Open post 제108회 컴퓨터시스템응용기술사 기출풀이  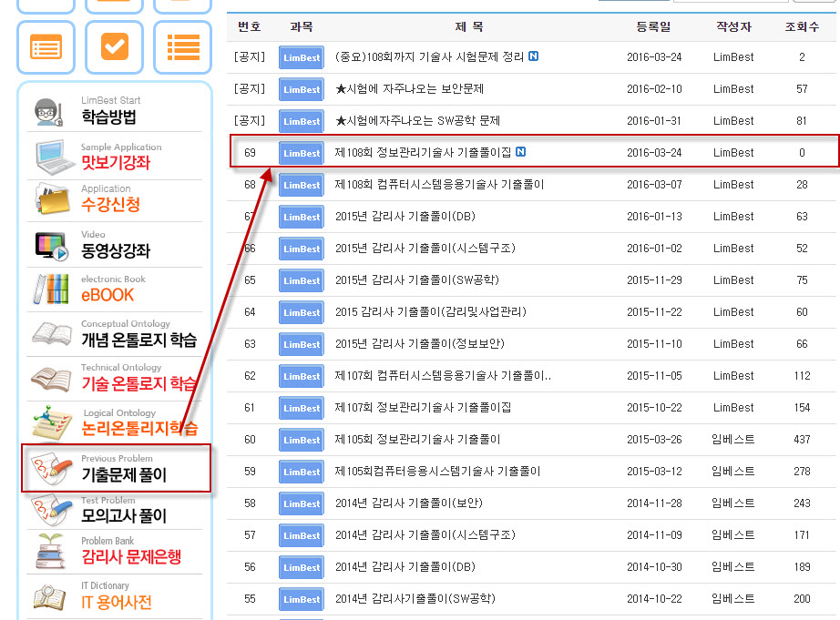pos(439,185)
